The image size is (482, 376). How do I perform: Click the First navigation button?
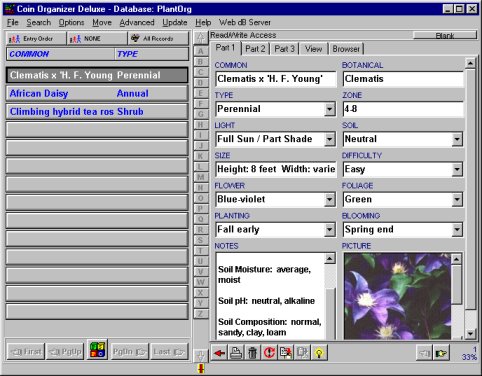pos(26,352)
